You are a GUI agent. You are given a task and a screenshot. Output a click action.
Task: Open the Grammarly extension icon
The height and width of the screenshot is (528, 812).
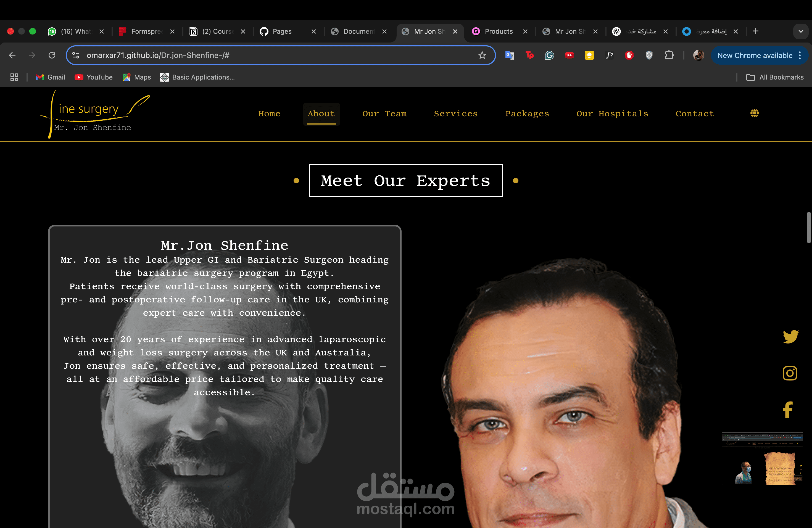coord(549,55)
